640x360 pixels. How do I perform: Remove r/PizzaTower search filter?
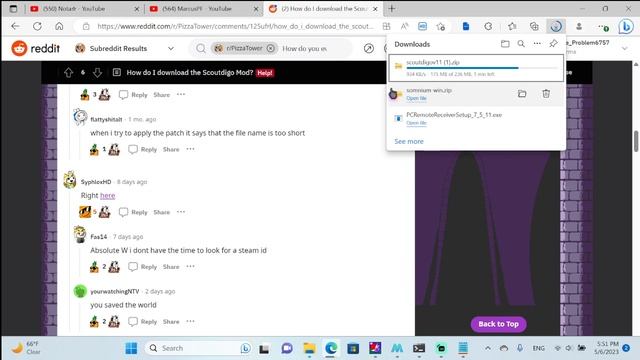pyautogui.click(x=271, y=48)
